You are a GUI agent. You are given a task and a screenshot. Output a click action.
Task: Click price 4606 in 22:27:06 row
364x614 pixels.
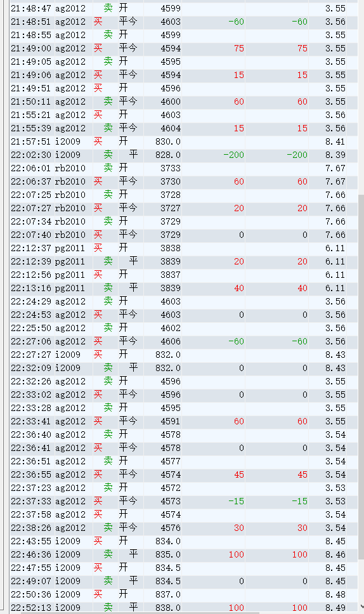pos(171,341)
